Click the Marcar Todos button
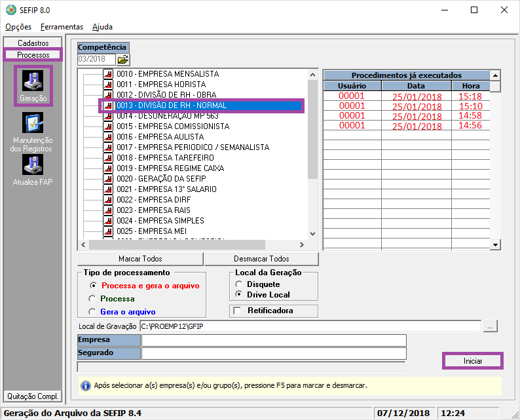This screenshot has height=420, width=520. tap(140, 259)
